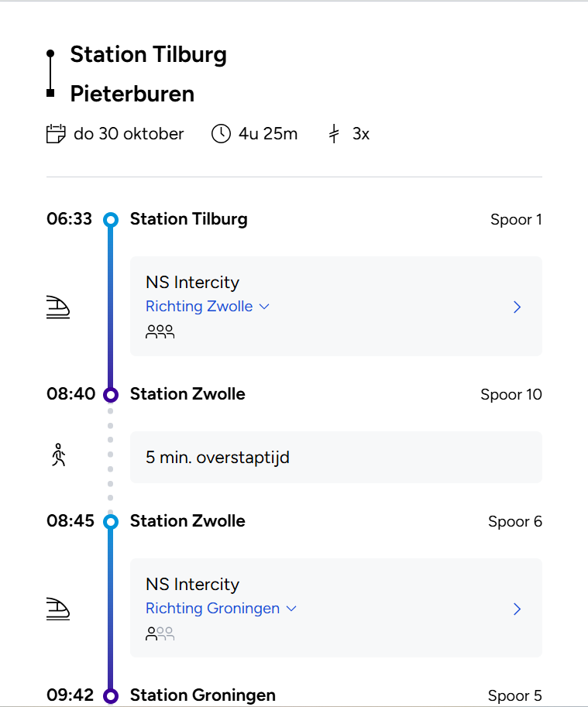The width and height of the screenshot is (588, 707).
Task: Click the walking person transfer icon
Action: (58, 456)
